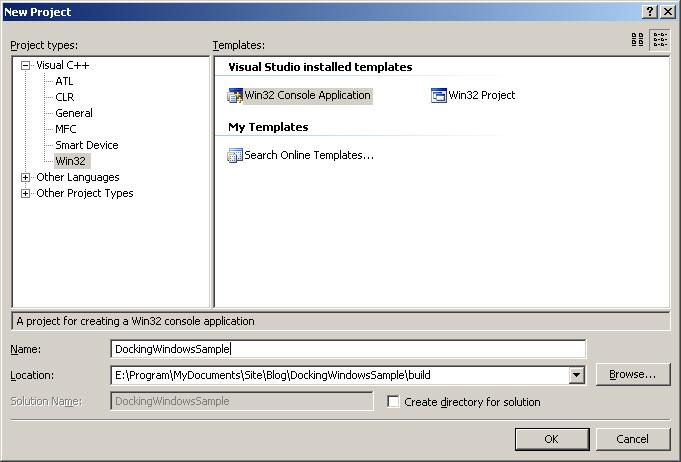Switch to large icons view

pos(638,40)
